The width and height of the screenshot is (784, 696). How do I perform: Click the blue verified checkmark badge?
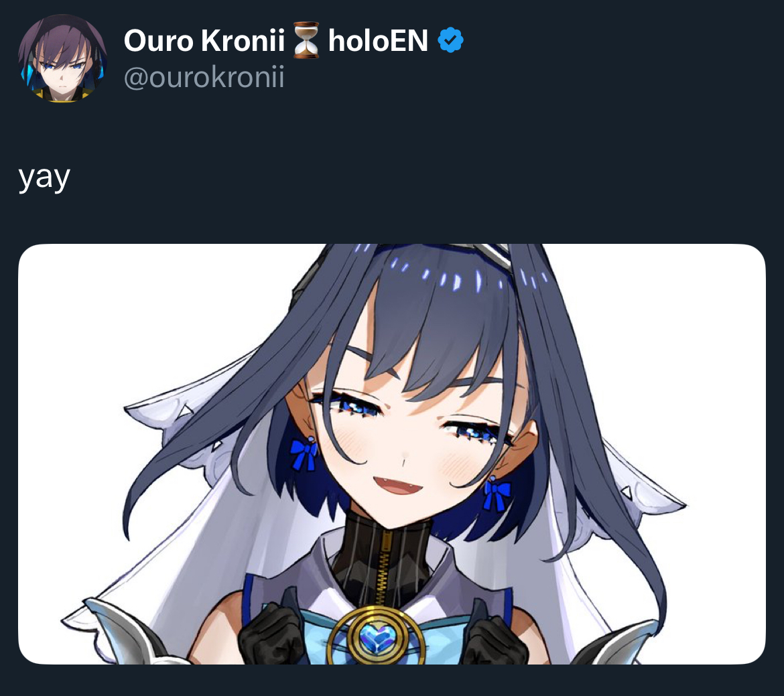[x=450, y=40]
